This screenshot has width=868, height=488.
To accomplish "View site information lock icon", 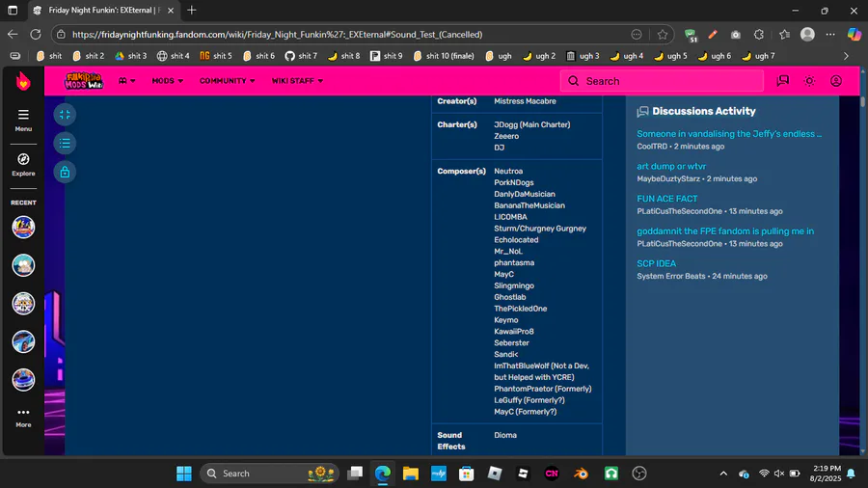I will [61, 35].
